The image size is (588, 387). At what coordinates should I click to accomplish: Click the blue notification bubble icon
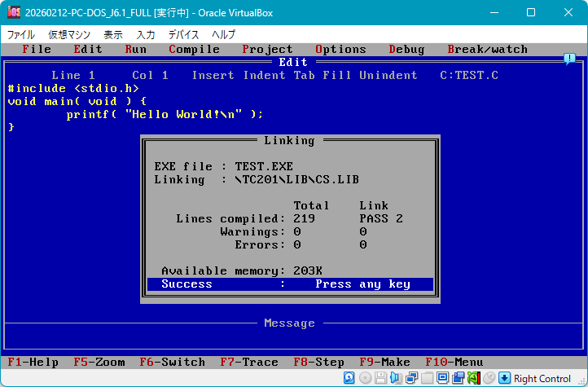(x=569, y=59)
